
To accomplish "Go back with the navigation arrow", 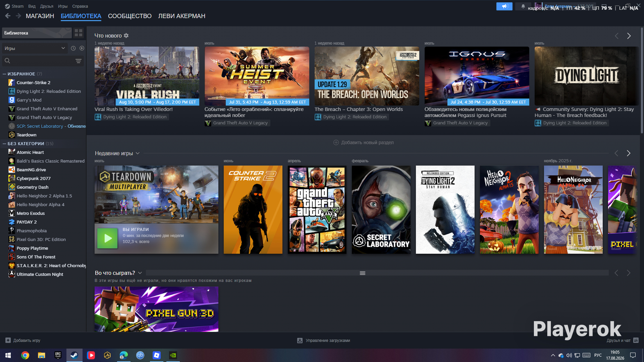I will tap(8, 16).
